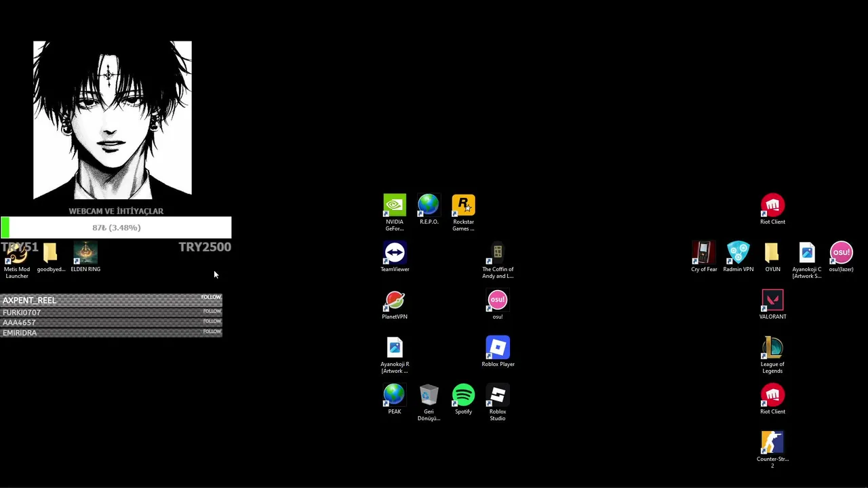Click the WEBCAM VE İHTİYAÇLAR goal title

tap(116, 211)
